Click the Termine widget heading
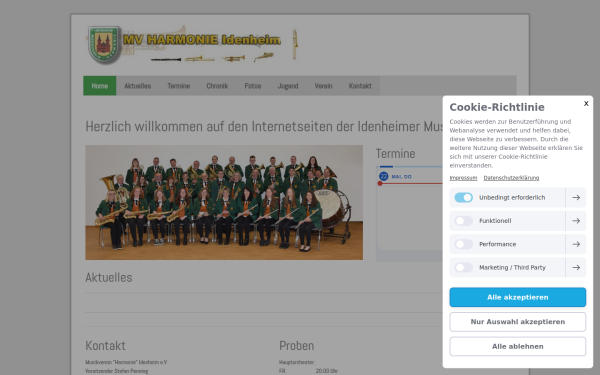 point(395,153)
